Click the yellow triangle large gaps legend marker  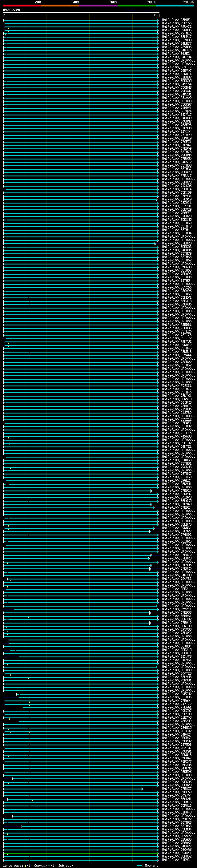tap(25, 866)
